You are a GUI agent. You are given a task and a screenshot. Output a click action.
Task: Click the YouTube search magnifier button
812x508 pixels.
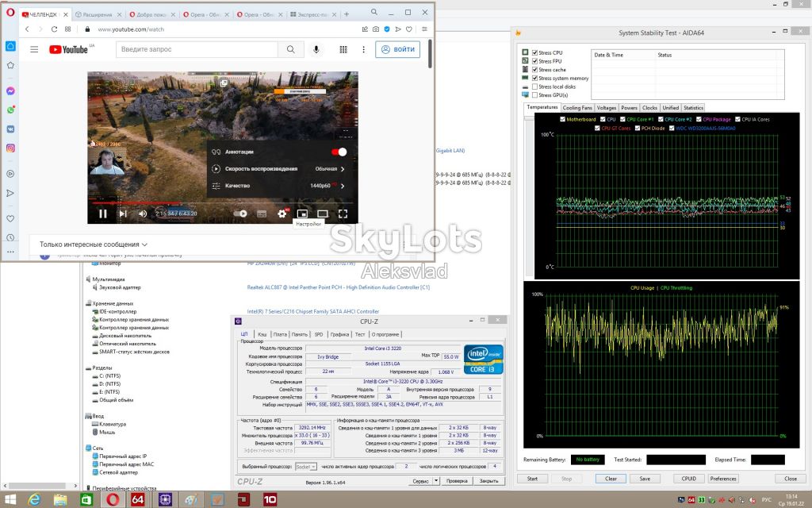coord(290,49)
